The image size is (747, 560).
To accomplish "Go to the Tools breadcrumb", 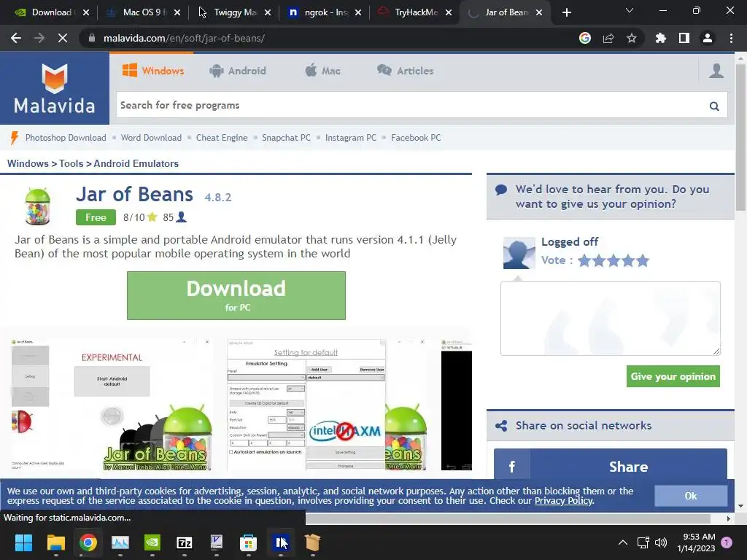I will point(71,163).
